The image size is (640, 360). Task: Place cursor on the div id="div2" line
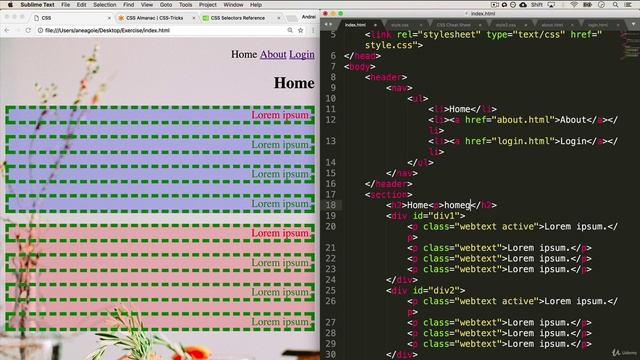pos(425,291)
